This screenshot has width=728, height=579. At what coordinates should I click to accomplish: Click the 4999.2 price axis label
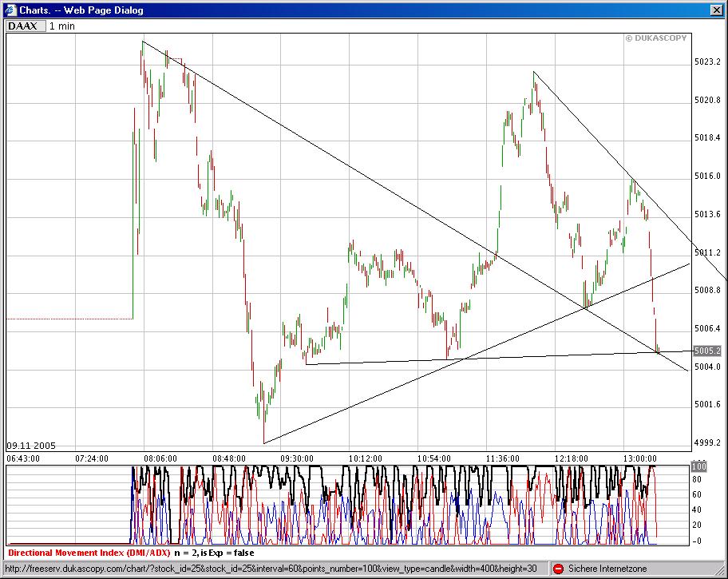coord(707,443)
